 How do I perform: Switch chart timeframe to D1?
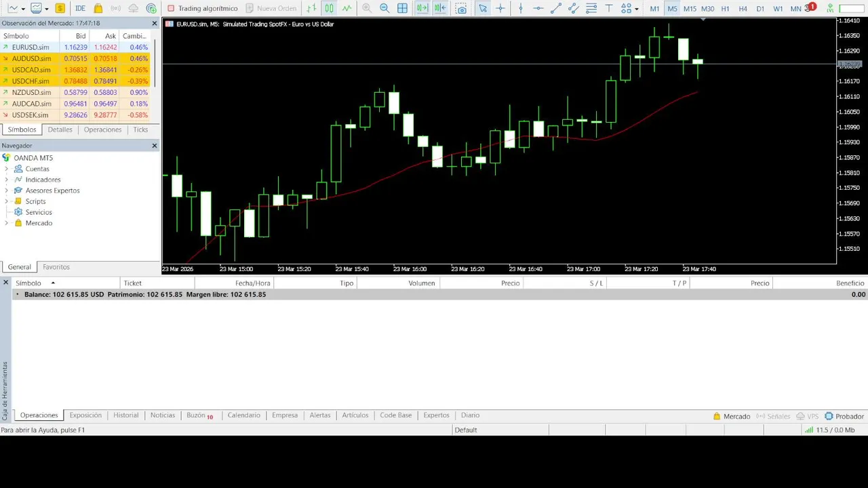click(760, 8)
